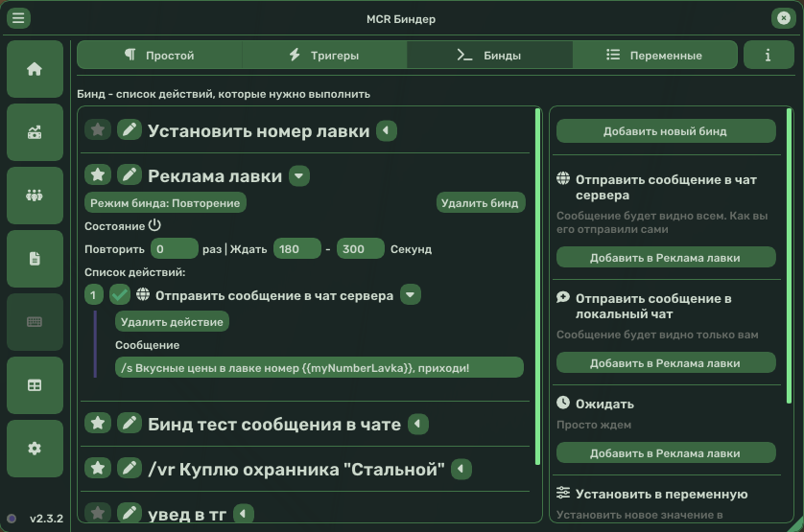Switch to the "Простой" tab
The image size is (804, 532).
(x=159, y=55)
